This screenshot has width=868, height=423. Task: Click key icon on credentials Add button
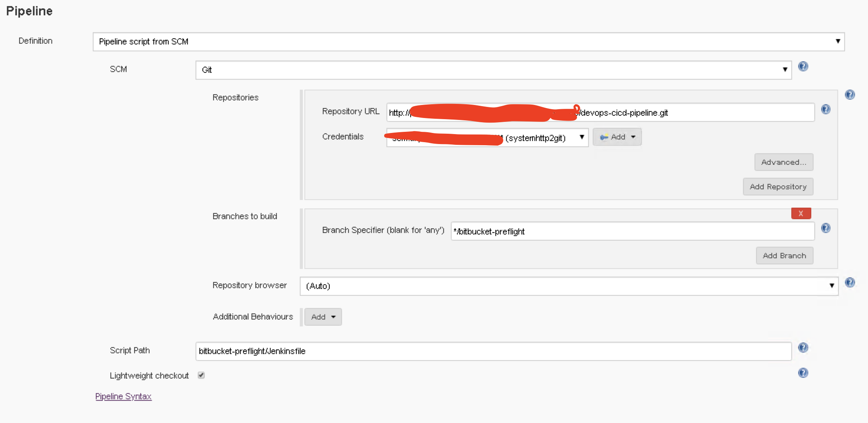[604, 137]
